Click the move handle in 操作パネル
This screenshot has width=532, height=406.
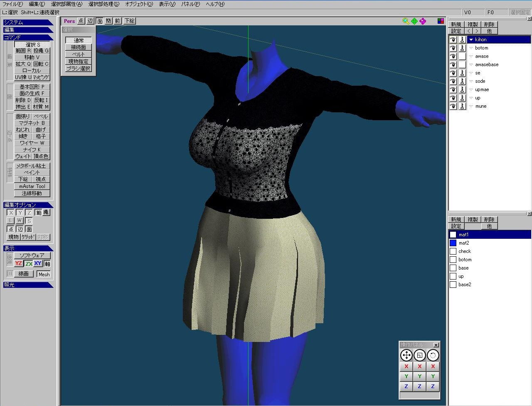point(406,355)
